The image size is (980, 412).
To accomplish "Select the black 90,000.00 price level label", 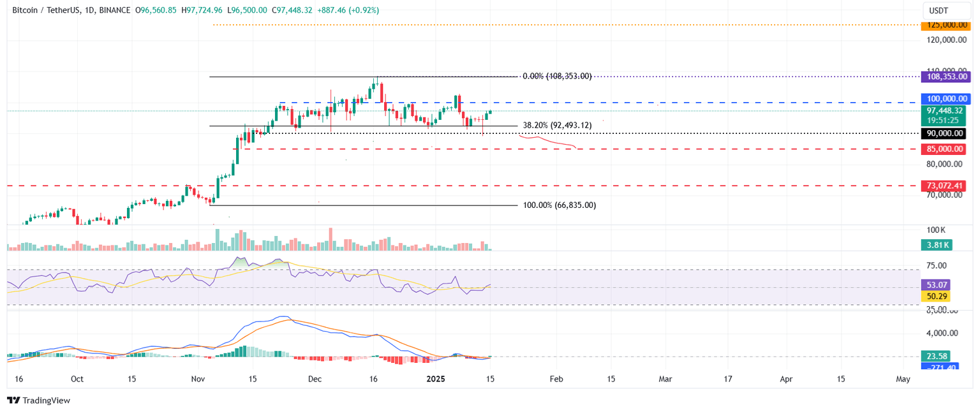I will 944,133.
